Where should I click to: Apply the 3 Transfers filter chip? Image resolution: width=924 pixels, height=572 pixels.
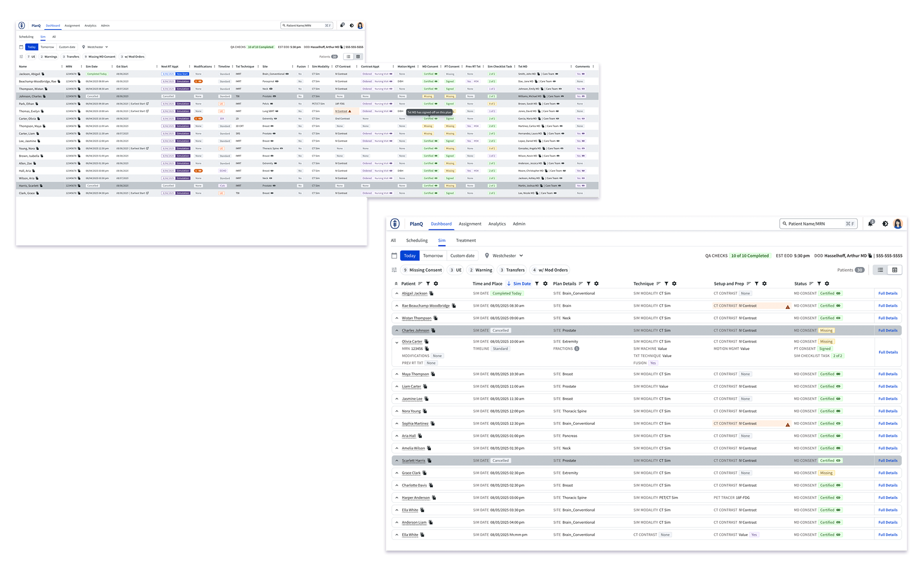click(512, 269)
